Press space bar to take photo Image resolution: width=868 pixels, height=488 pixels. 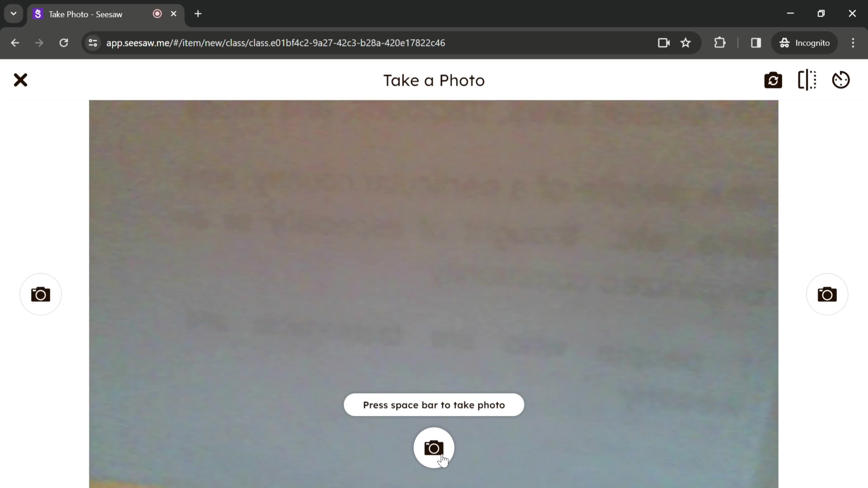click(x=434, y=405)
